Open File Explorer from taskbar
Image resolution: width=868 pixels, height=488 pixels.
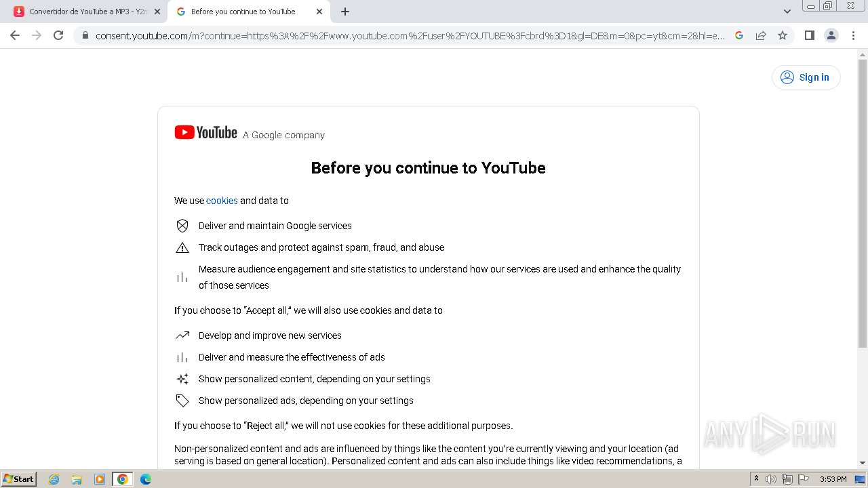tap(77, 479)
